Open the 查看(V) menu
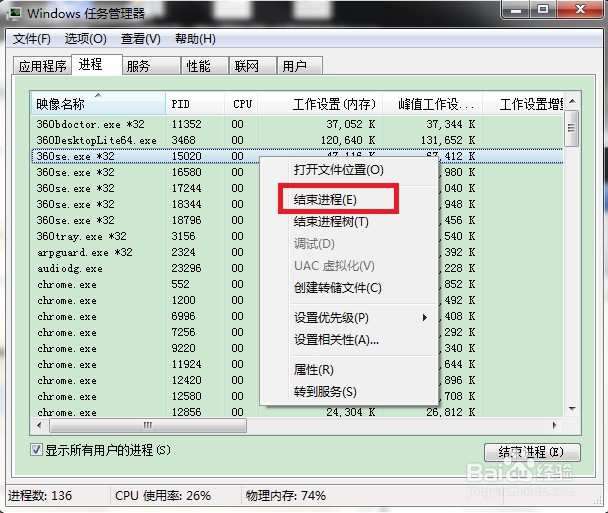 pos(140,39)
